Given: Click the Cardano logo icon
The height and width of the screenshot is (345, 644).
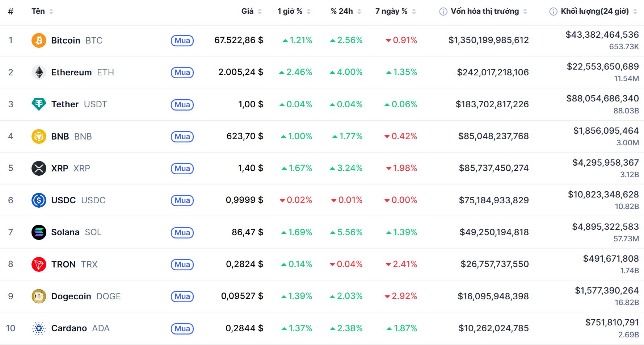Looking at the screenshot, I should 39,328.
